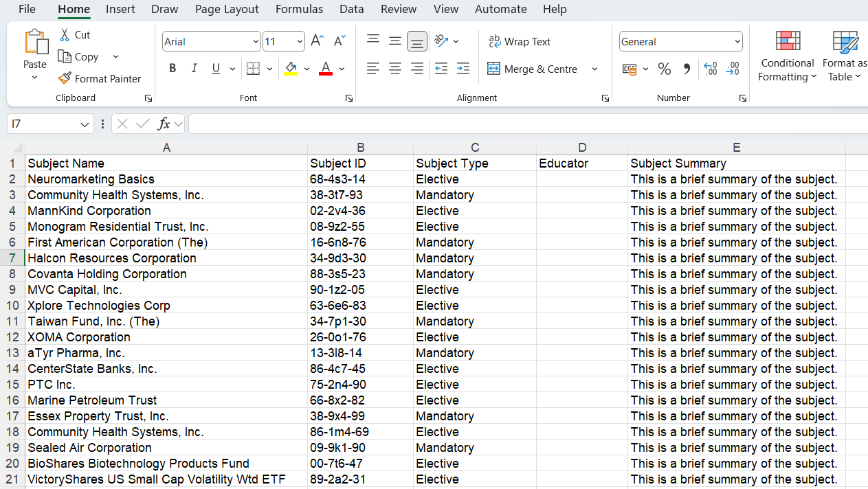
Task: Increase the indent level
Action: tap(463, 69)
